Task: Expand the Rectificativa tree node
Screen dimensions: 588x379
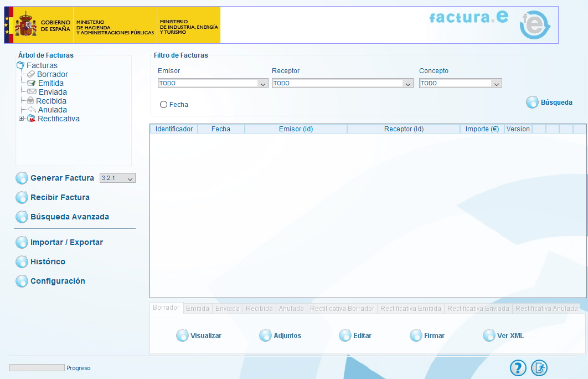Action: coord(22,118)
